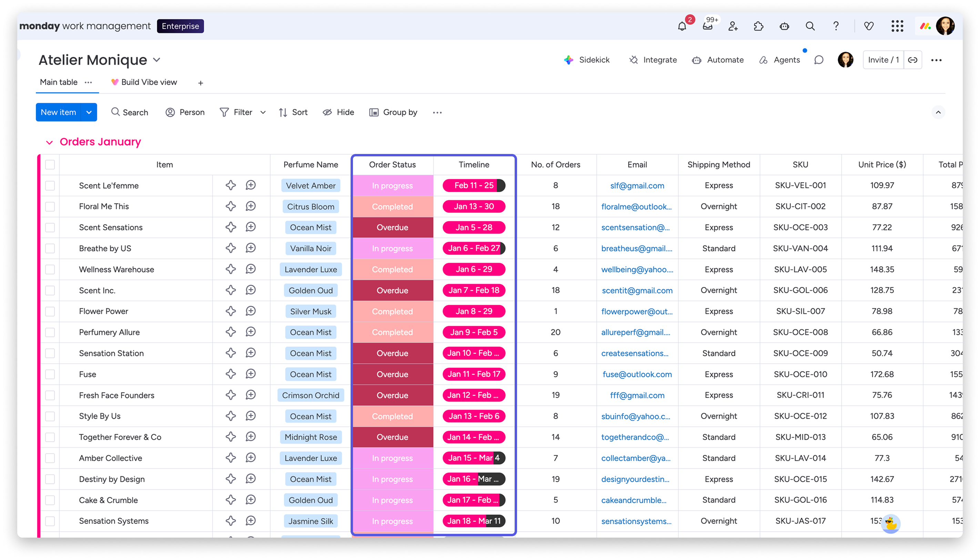Screen dimensions: 980x560
Task: Open the add update icon for Scent Le'femme
Action: coord(251,185)
